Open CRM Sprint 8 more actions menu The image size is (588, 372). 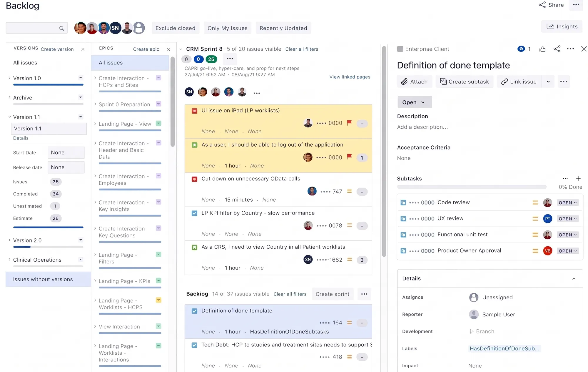230,59
